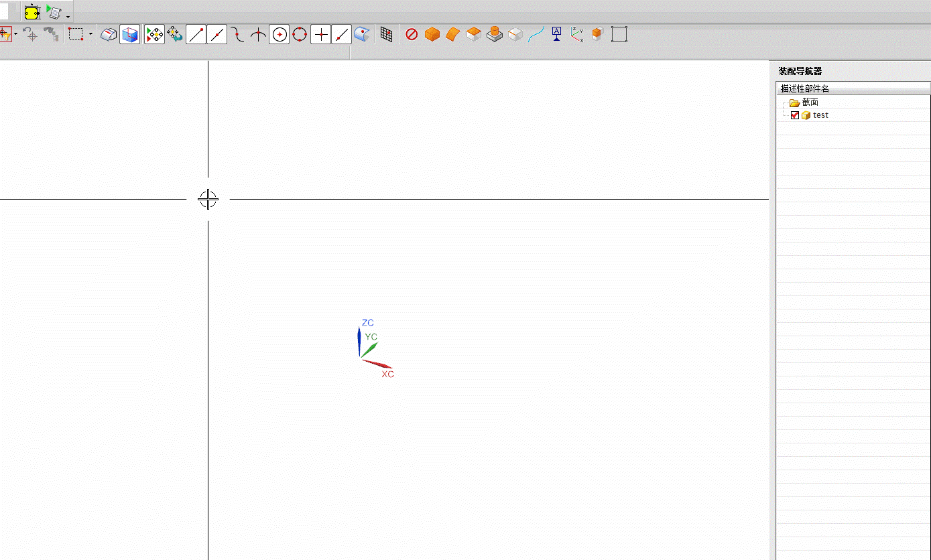Enable Point on Face snap
931x560 pixels.
tap(362, 34)
